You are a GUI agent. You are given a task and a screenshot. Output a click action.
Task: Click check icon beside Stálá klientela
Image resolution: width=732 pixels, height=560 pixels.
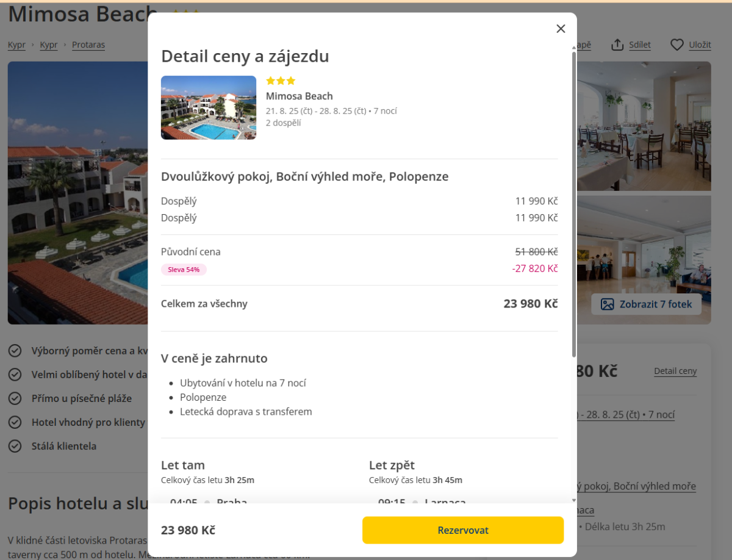point(15,446)
